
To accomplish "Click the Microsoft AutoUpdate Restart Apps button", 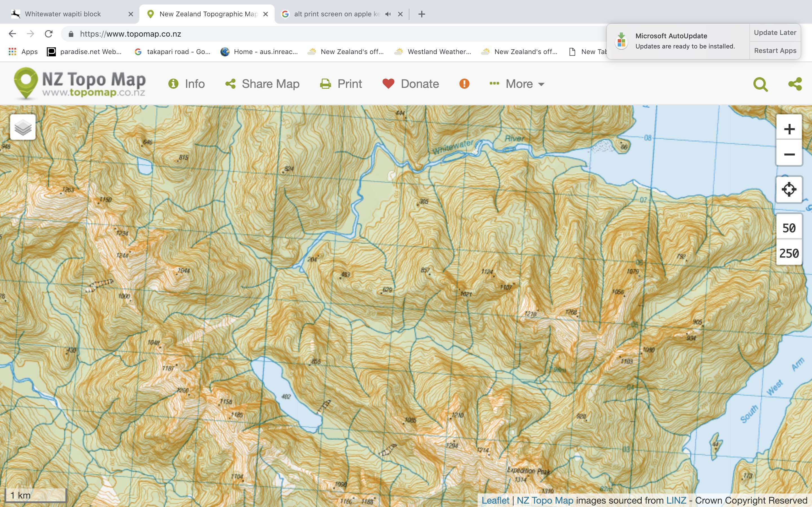I will click(775, 50).
